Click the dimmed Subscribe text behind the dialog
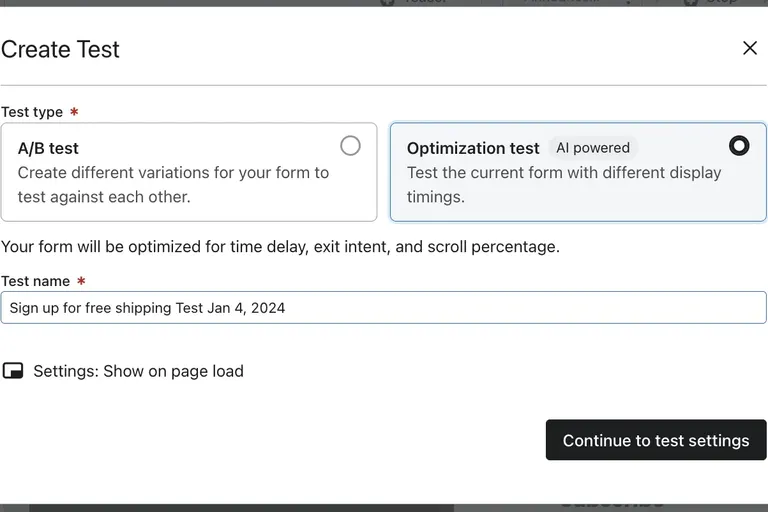Viewport: 768px width, 512px height. pyautogui.click(x=612, y=505)
